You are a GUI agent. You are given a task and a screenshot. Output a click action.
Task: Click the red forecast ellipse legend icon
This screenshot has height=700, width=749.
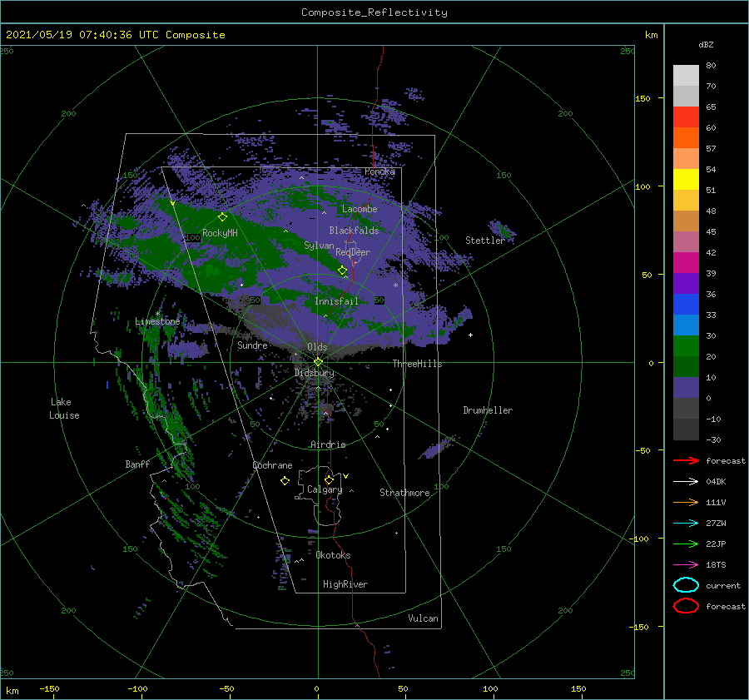pos(686,606)
